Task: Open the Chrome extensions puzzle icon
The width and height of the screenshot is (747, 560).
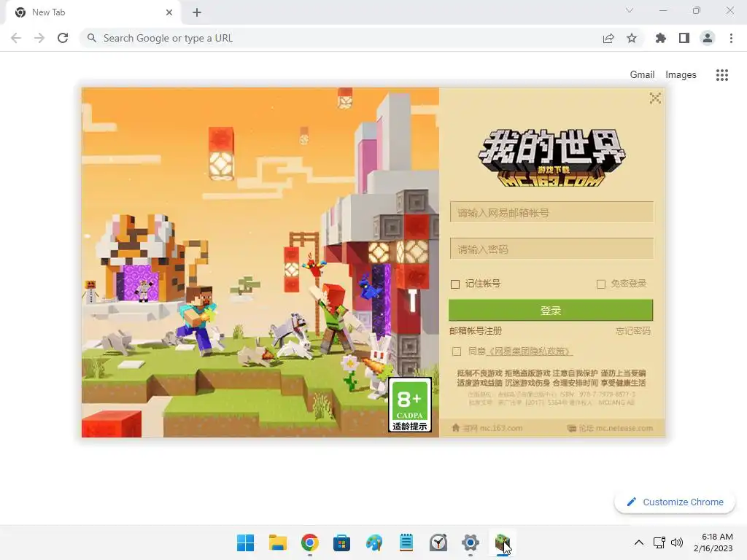Action: 661,38
